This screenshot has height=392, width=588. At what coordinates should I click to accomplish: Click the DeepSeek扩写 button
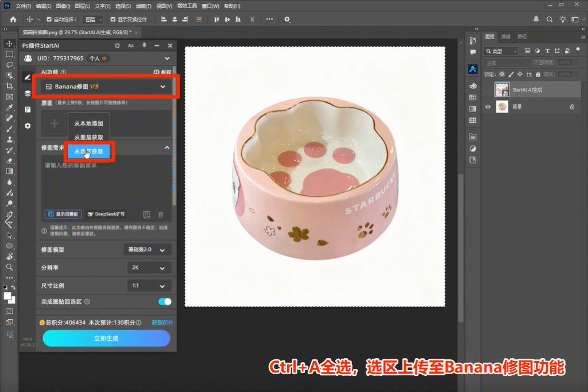106,214
